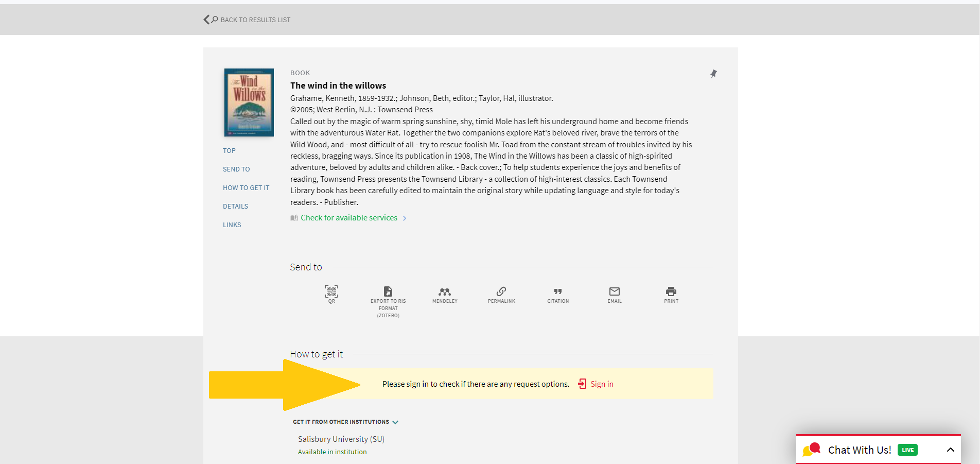The height and width of the screenshot is (464, 980).
Task: Click the publisher line Townsend Press
Action: point(361,110)
